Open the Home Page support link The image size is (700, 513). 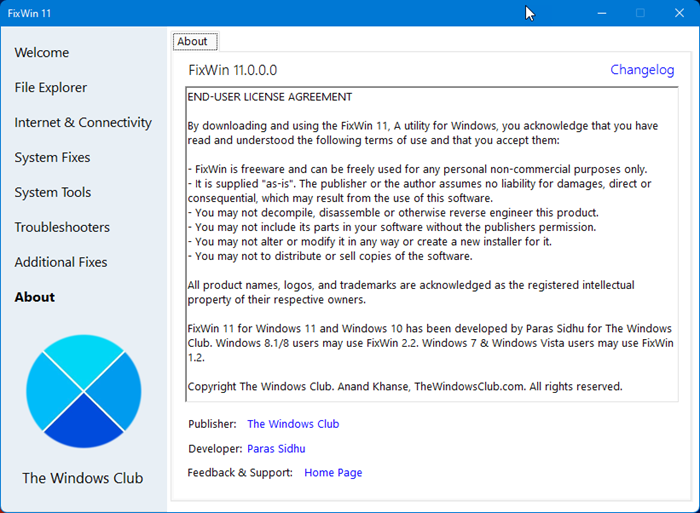[x=333, y=473]
